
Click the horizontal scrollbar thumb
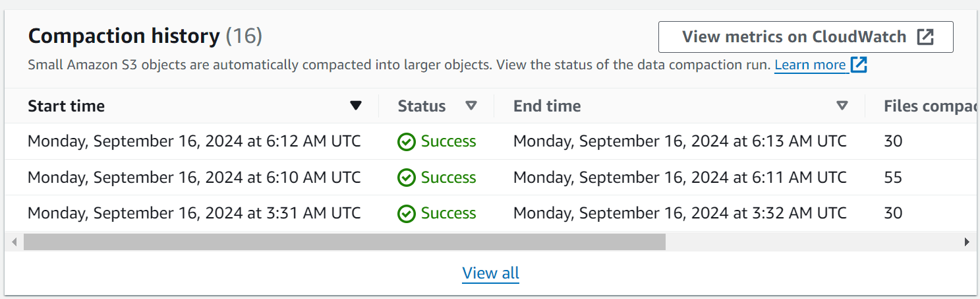344,242
